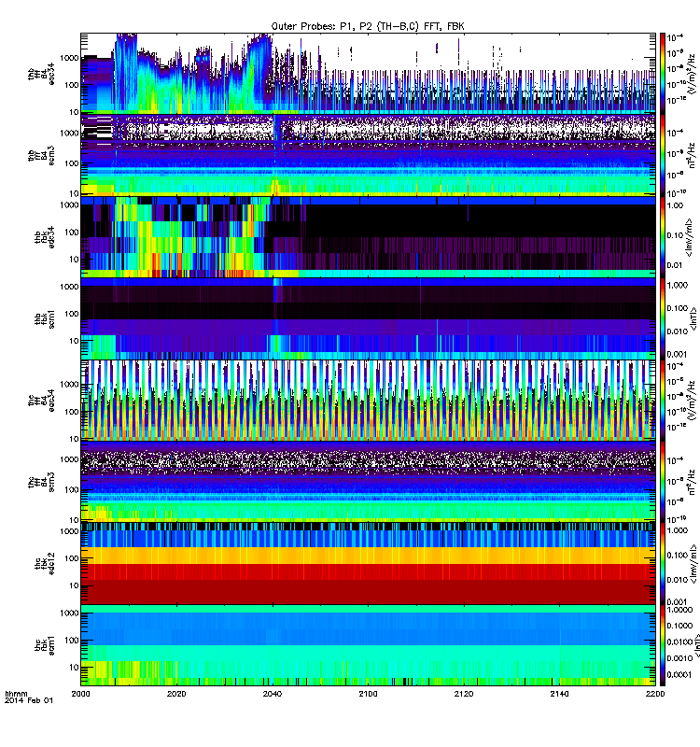Select the '2140' time axis label
Image resolution: width=700 pixels, height=747 pixels.
pyautogui.click(x=559, y=694)
